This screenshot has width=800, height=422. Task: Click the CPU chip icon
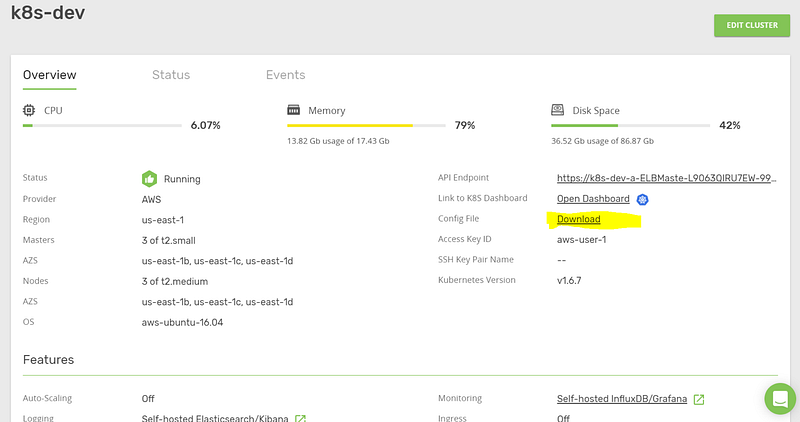click(29, 109)
